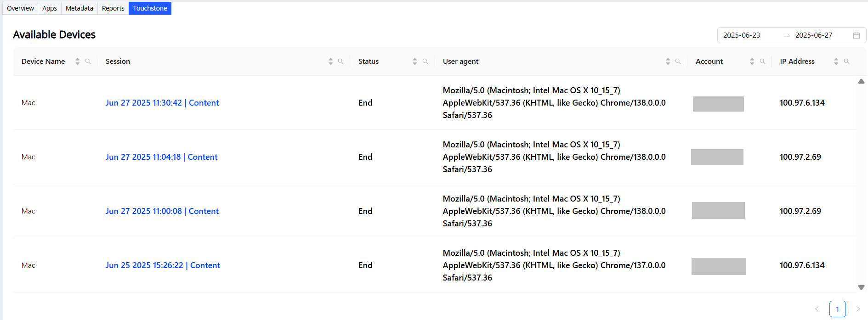Open Status column search filter
Image resolution: width=868 pixels, height=320 pixels.
(425, 62)
